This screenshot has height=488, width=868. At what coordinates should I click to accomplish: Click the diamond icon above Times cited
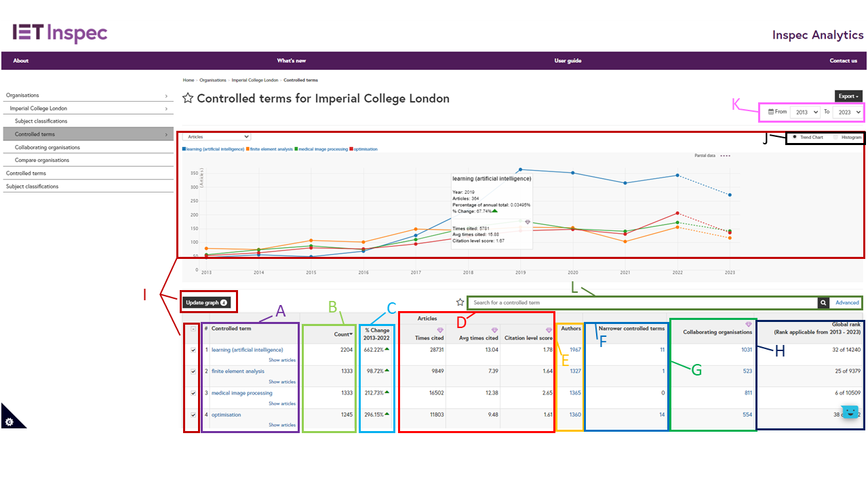coord(440,330)
